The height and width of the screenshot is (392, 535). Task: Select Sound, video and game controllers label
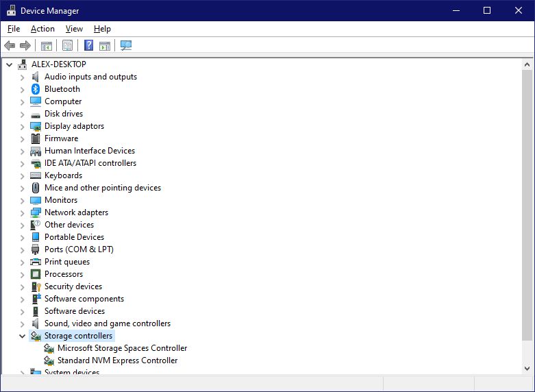108,323
